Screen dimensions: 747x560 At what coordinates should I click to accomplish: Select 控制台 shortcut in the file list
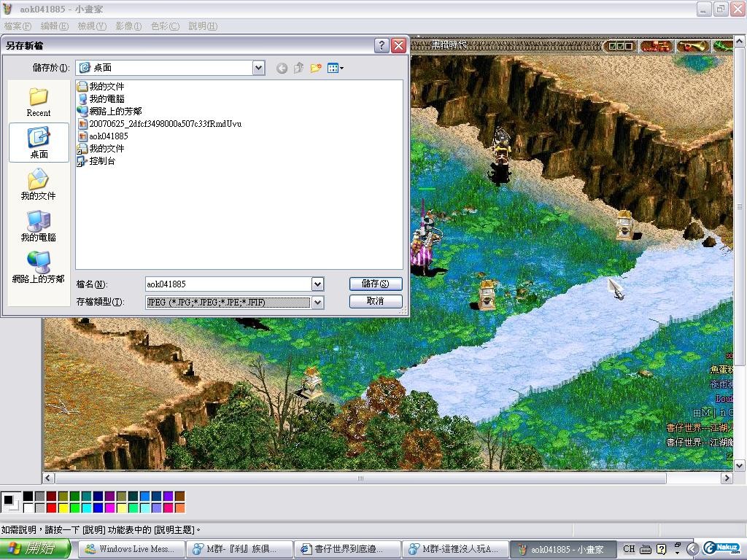click(96, 161)
